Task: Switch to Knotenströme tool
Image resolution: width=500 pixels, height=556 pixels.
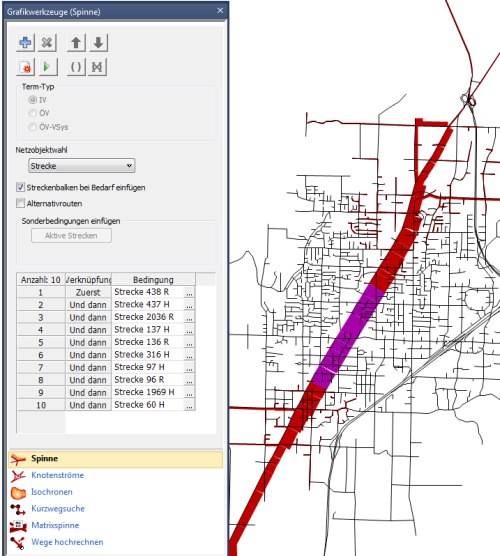Action: click(x=57, y=475)
